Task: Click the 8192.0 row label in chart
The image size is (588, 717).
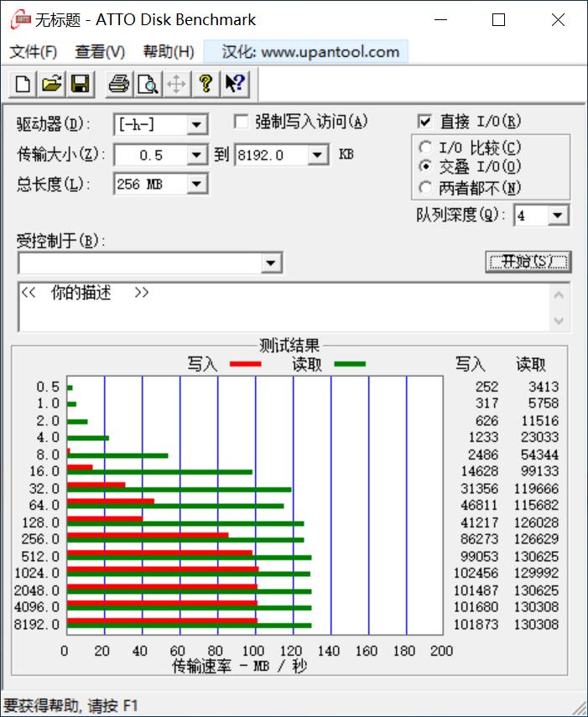Action: [x=37, y=624]
